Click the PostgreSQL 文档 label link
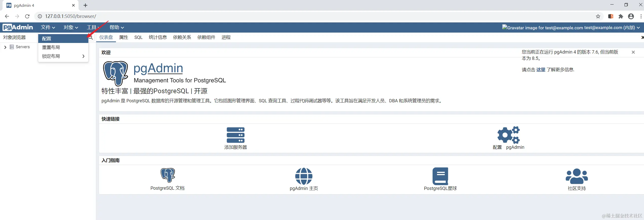 point(167,188)
